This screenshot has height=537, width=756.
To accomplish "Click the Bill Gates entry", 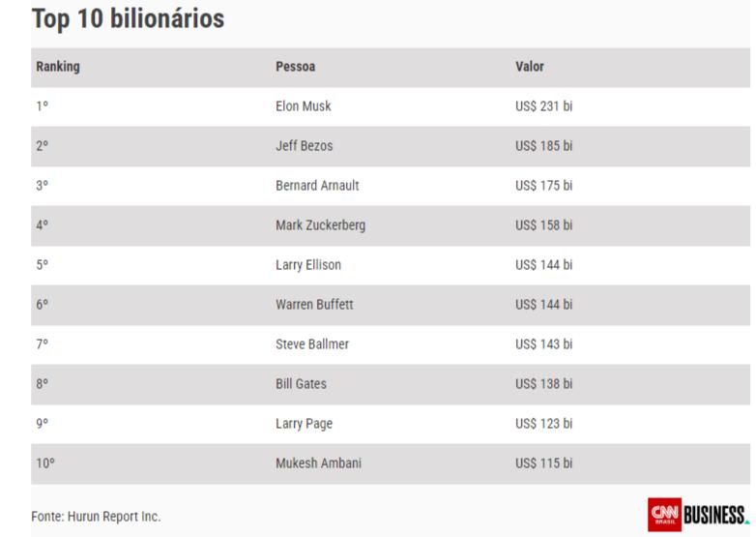I will 302,384.
